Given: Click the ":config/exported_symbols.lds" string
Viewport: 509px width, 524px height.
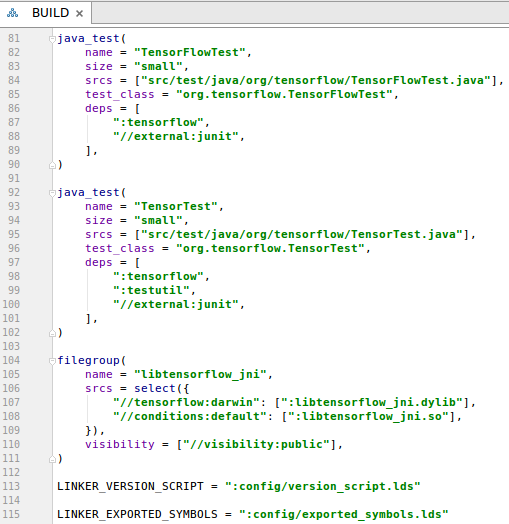Looking at the screenshot, I should [344, 514].
